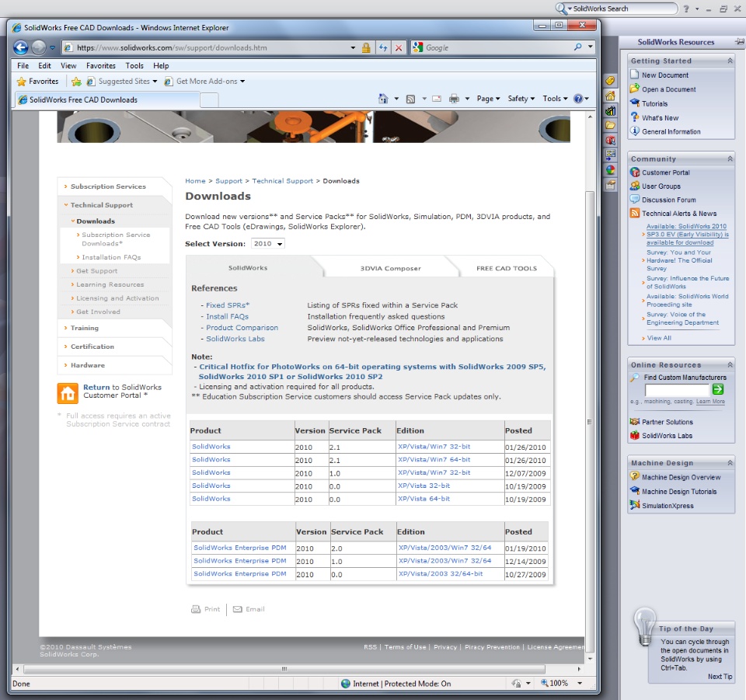This screenshot has height=700, width=746.
Task: Open the Help menu in browser
Action: (161, 65)
